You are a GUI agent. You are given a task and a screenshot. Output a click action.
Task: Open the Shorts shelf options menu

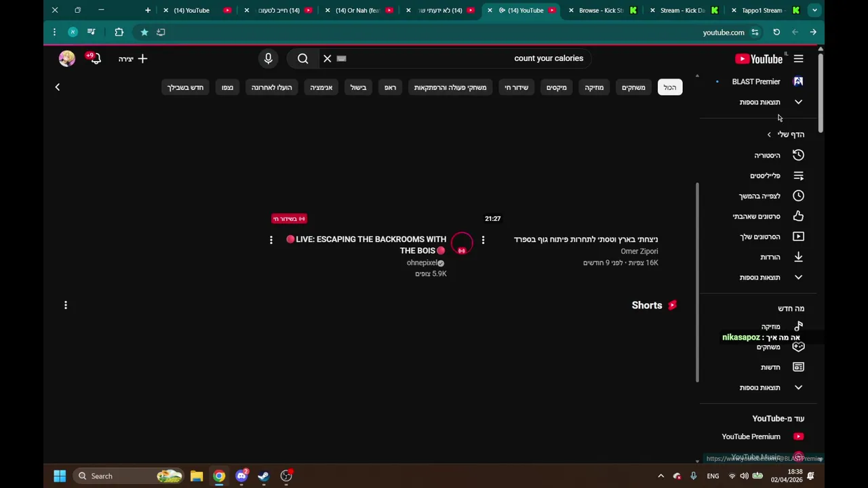(x=66, y=305)
